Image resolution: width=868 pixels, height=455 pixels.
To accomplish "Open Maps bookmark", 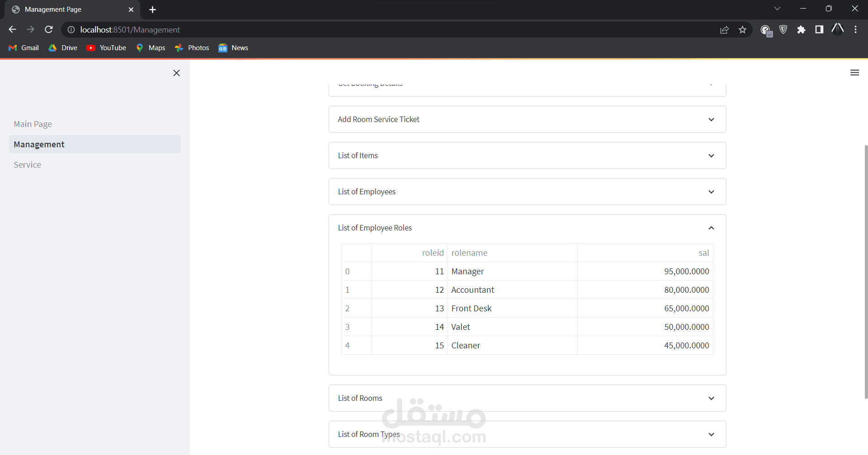I will pyautogui.click(x=151, y=48).
